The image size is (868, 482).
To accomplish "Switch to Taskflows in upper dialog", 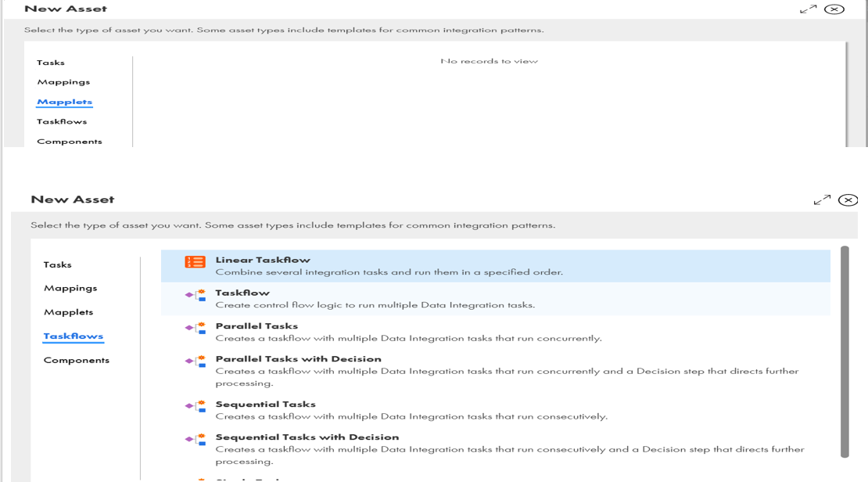I will click(62, 121).
